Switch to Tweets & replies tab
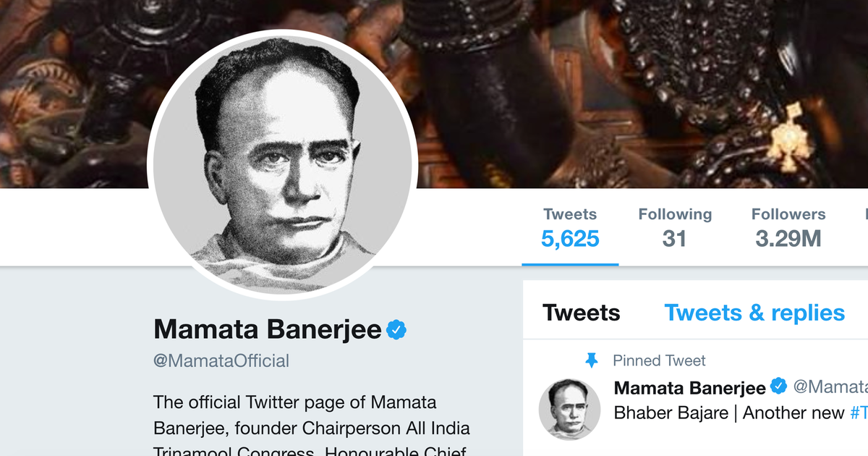The image size is (868, 456). (754, 313)
